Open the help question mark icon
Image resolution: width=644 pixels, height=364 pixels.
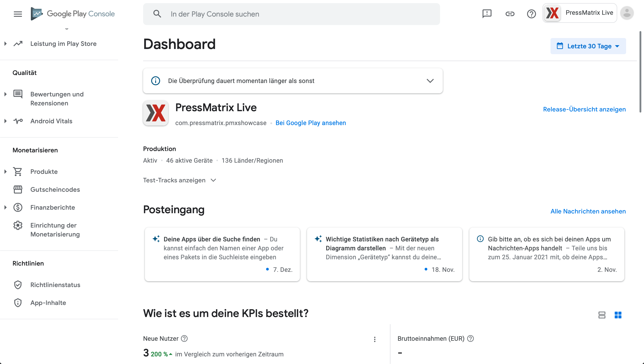[531, 14]
